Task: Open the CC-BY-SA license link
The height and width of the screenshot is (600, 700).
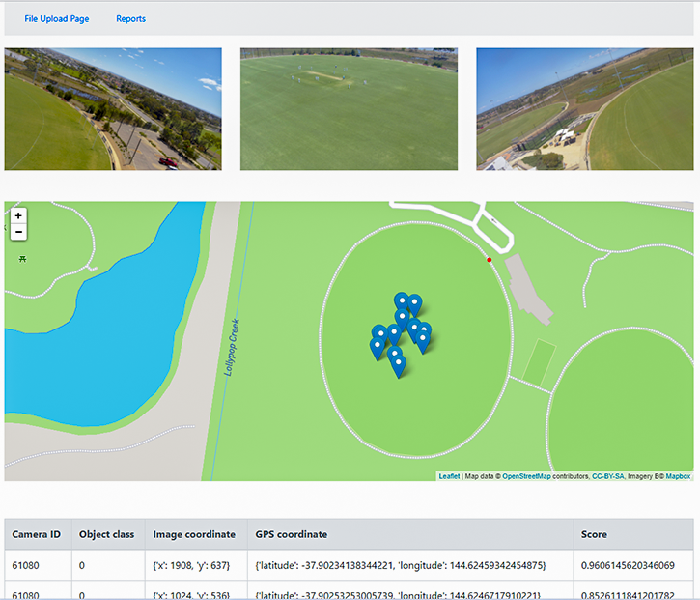Action: click(608, 476)
